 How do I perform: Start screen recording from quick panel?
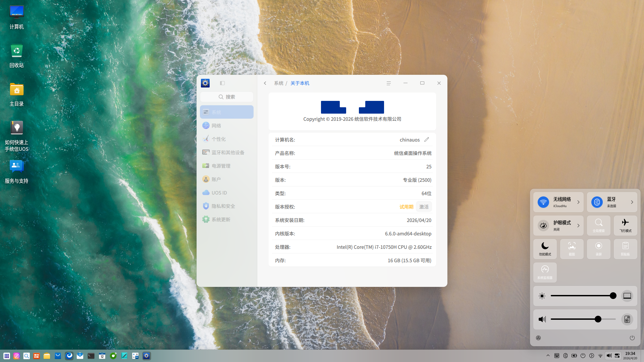click(x=599, y=249)
